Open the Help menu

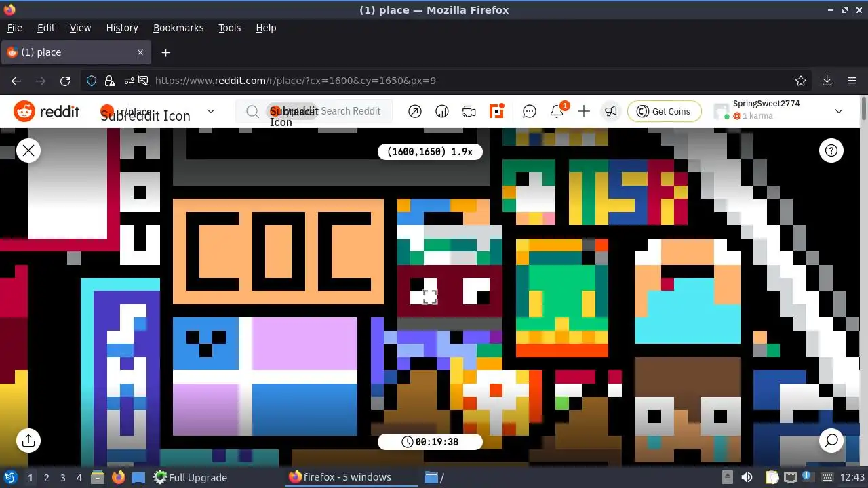point(266,28)
